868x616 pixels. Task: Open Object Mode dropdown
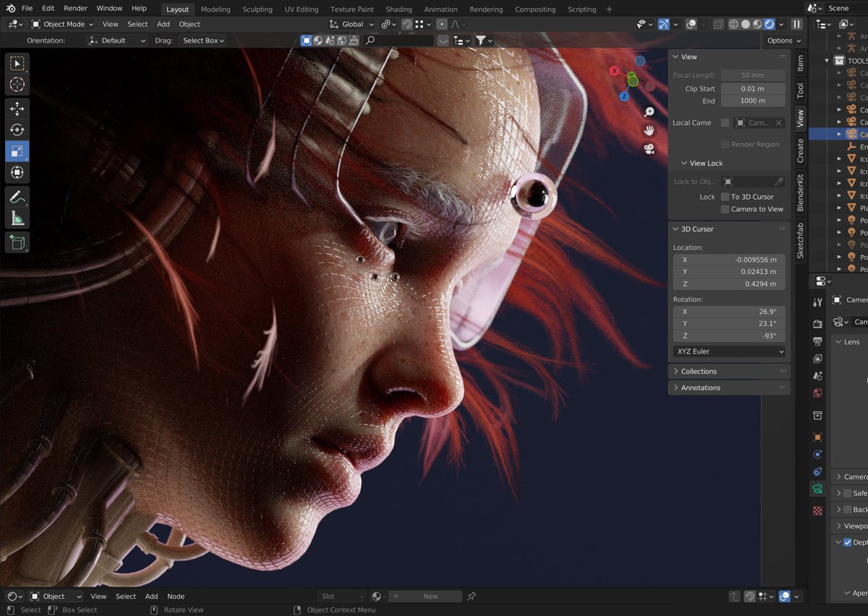tap(63, 24)
